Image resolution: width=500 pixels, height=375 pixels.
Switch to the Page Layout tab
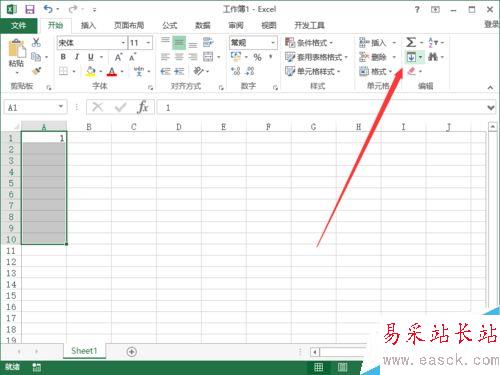129,25
